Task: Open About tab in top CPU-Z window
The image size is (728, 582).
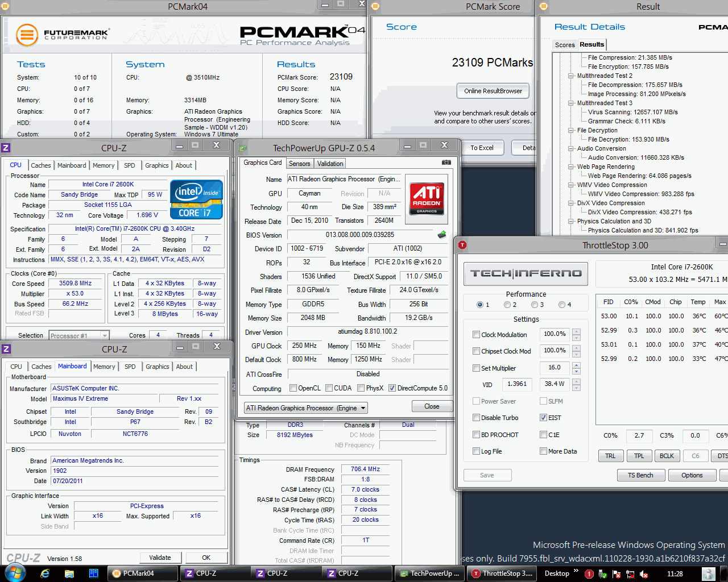Action: click(184, 165)
